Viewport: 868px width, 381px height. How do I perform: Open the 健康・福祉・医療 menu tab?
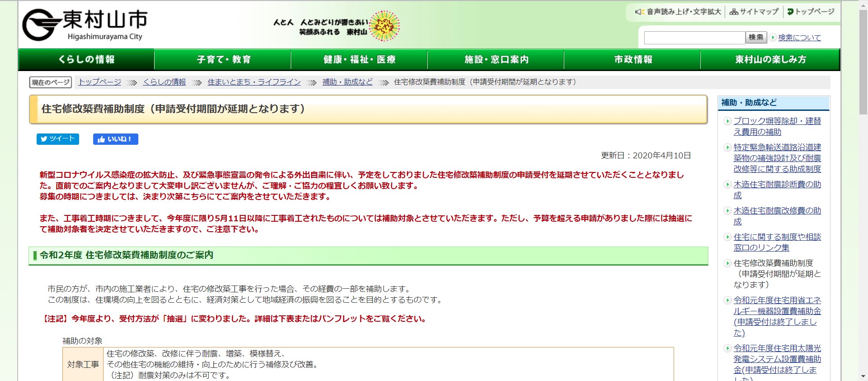pos(359,60)
